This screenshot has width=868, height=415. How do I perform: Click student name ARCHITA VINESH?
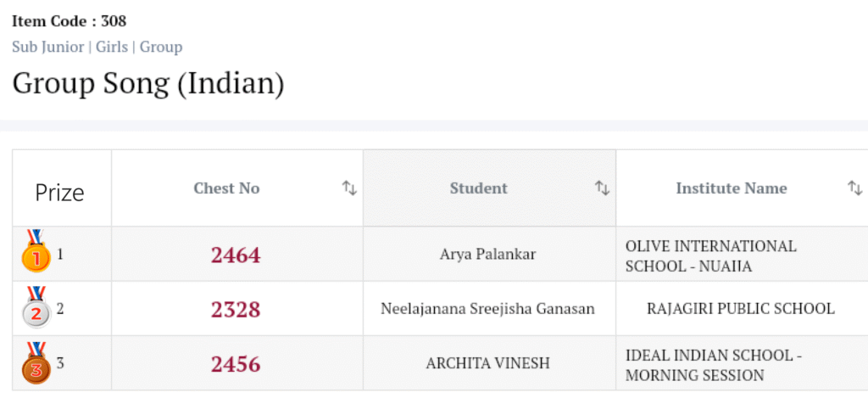pos(487,363)
